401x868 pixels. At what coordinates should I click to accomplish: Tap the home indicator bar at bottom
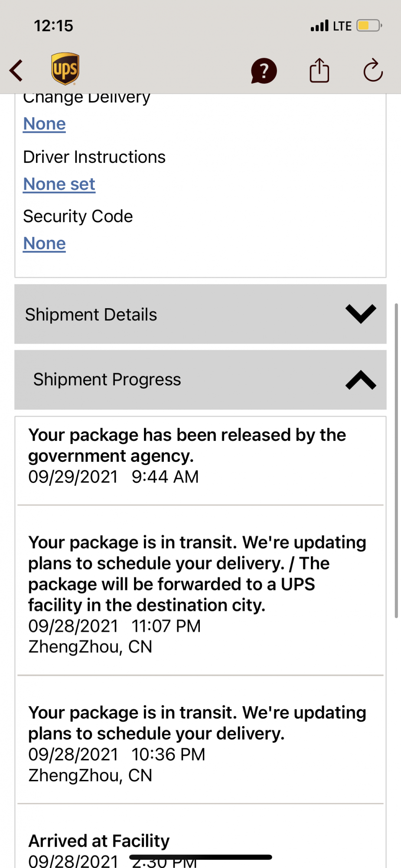coord(201,857)
